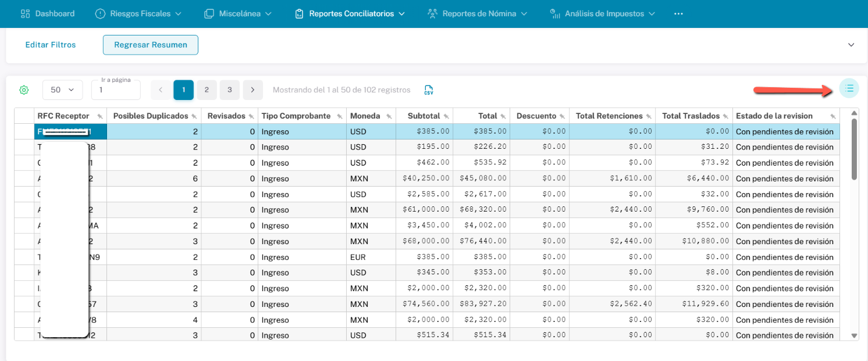Jump to page 3 of results
The image size is (868, 361).
(x=230, y=90)
